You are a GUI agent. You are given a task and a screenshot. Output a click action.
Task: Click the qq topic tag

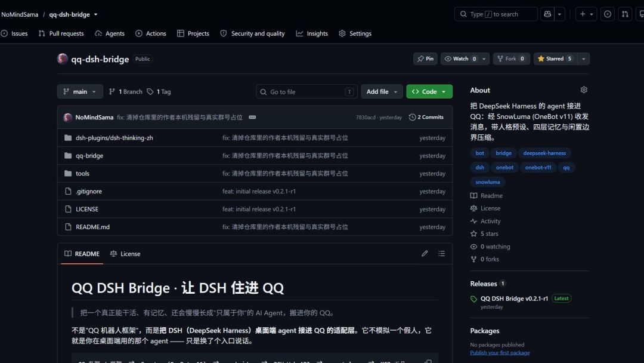click(x=566, y=167)
